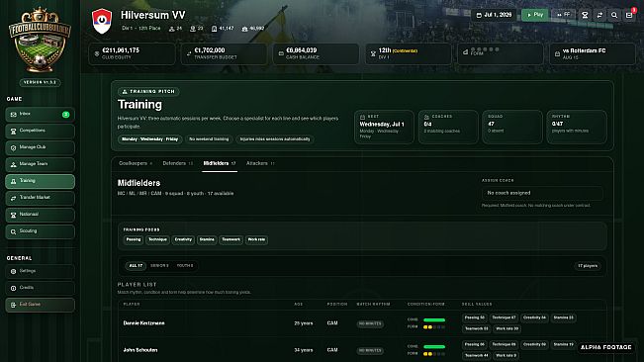Toggle the Passing training focus chip
The width and height of the screenshot is (644, 362).
134,239
